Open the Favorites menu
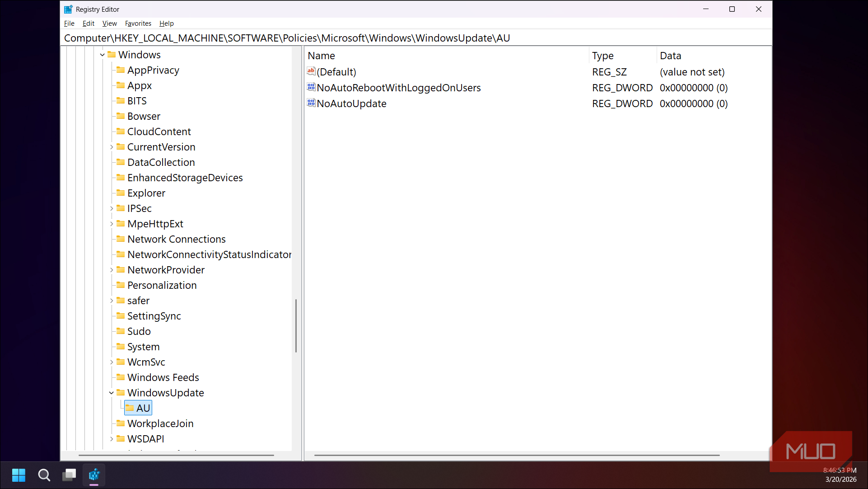Screen dimensions: 868x489 (138, 24)
